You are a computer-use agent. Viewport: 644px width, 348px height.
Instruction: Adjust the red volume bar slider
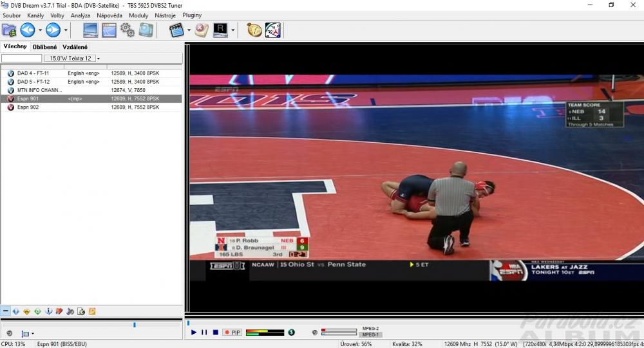point(339,330)
